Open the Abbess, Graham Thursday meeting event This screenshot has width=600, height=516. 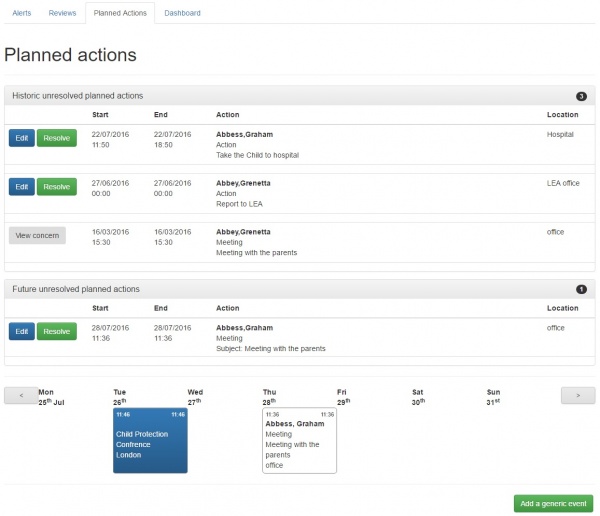(x=299, y=440)
